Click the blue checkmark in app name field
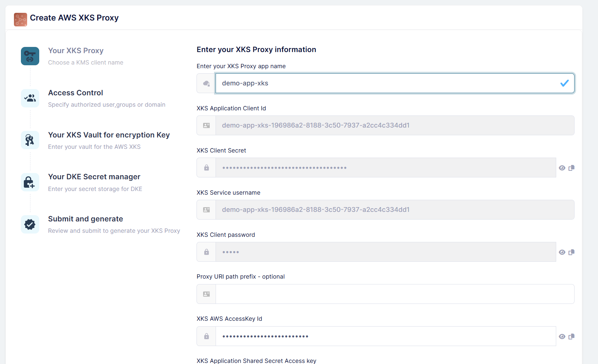This screenshot has width=598, height=364. pyautogui.click(x=565, y=83)
